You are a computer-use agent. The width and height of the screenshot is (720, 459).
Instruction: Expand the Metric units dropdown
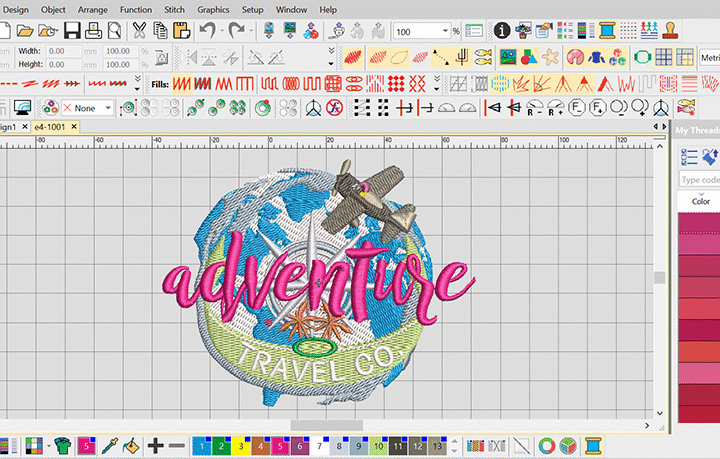tap(700, 57)
